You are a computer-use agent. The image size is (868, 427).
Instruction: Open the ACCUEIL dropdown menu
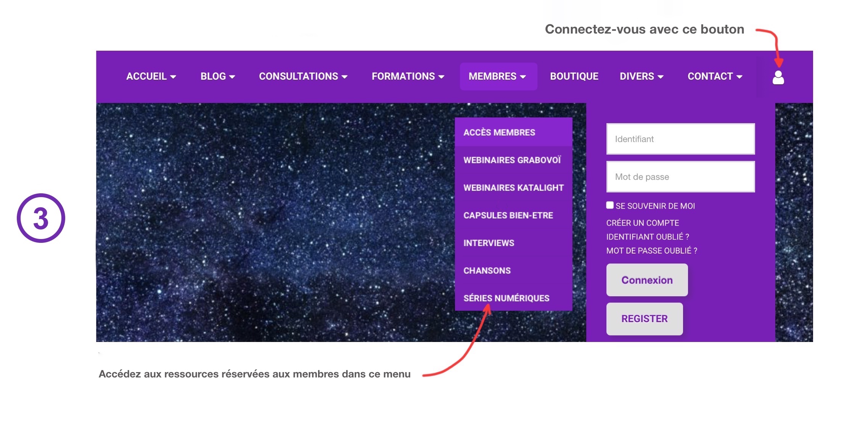pyautogui.click(x=151, y=76)
